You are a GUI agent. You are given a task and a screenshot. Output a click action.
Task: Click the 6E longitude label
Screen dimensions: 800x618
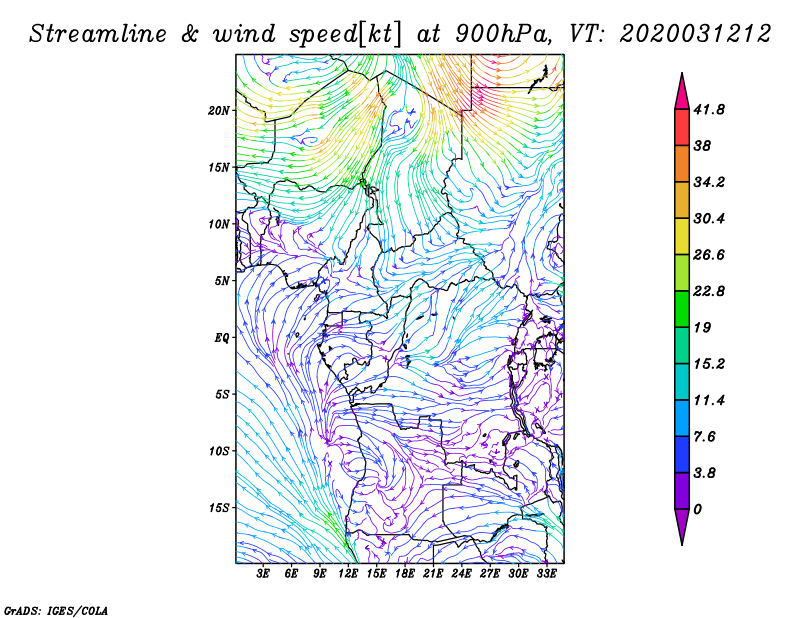tap(291, 574)
